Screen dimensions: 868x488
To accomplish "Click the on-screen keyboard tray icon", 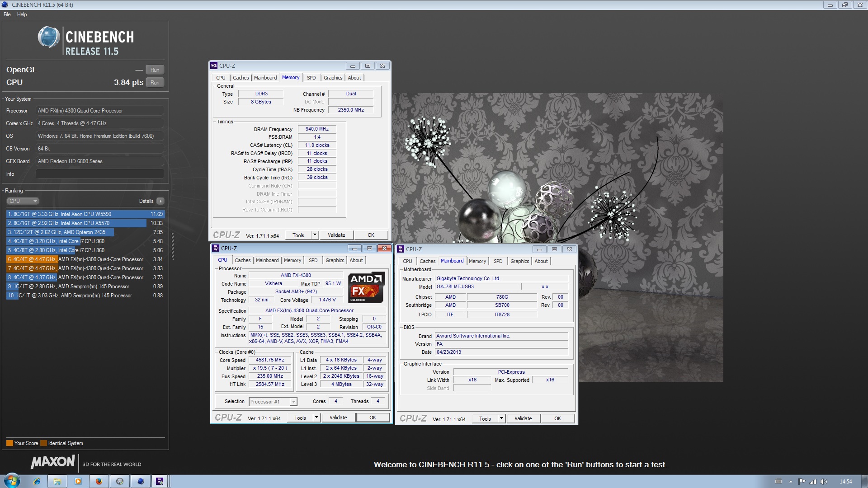I will point(778,482).
